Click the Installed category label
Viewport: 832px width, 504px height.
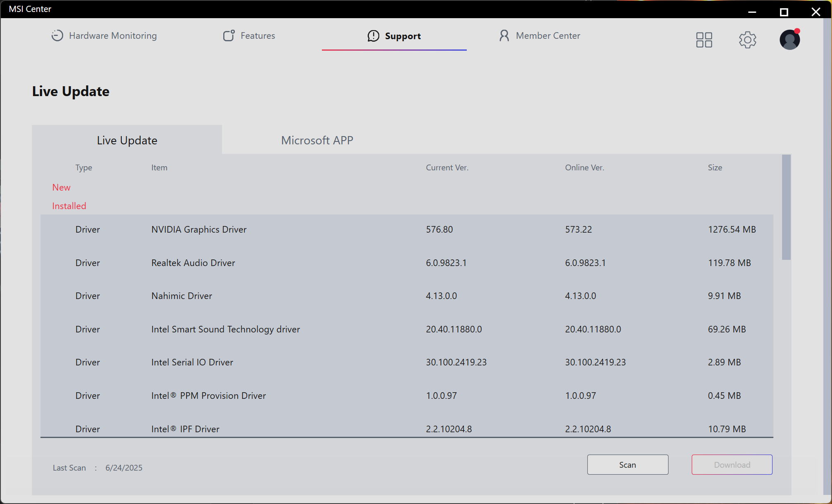click(x=69, y=206)
